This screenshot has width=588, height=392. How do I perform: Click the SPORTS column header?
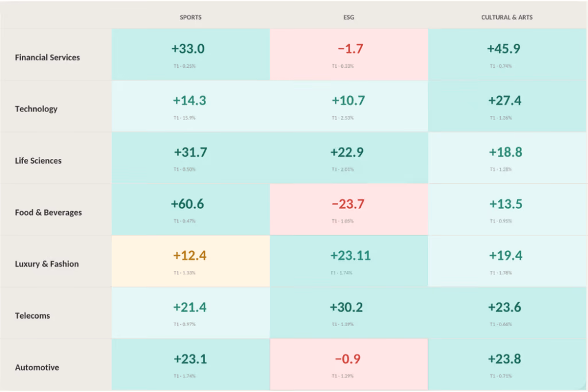(x=191, y=17)
